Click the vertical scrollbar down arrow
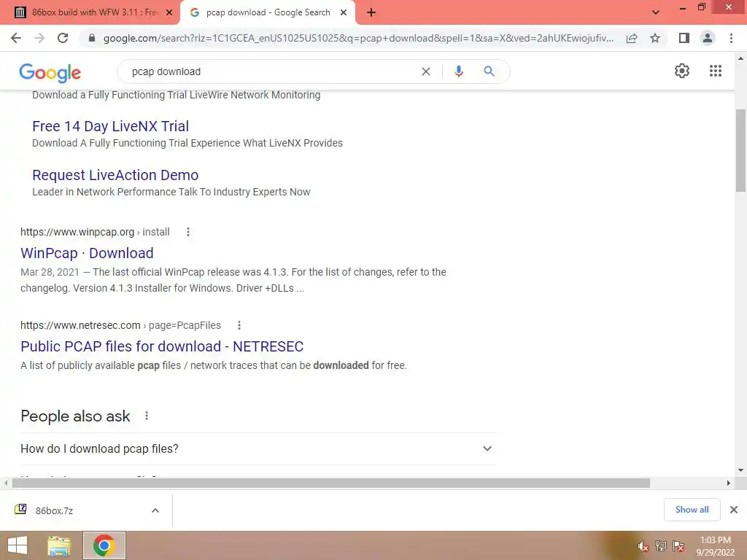Viewport: 747px width, 560px height. 740,470
